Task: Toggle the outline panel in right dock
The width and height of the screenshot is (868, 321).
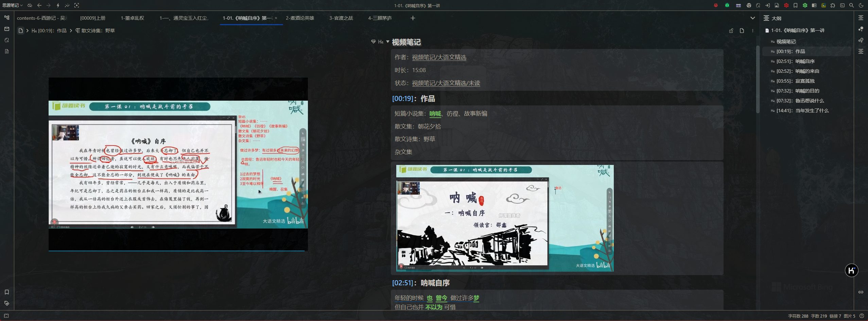Action: click(x=861, y=18)
